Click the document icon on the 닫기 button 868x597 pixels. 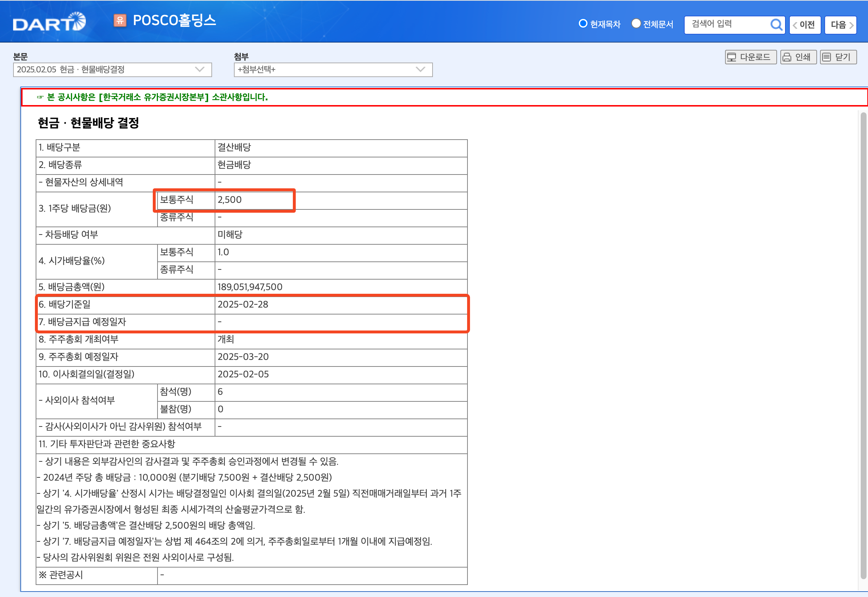pyautogui.click(x=826, y=57)
